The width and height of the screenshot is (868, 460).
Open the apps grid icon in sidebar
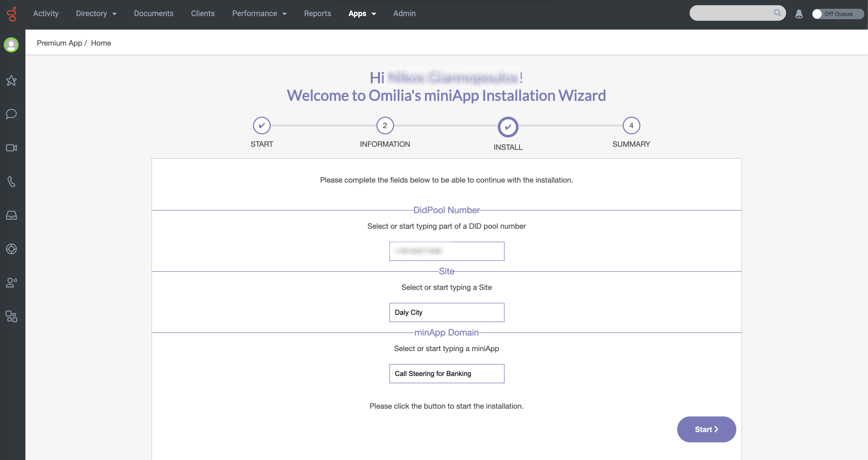tap(11, 316)
